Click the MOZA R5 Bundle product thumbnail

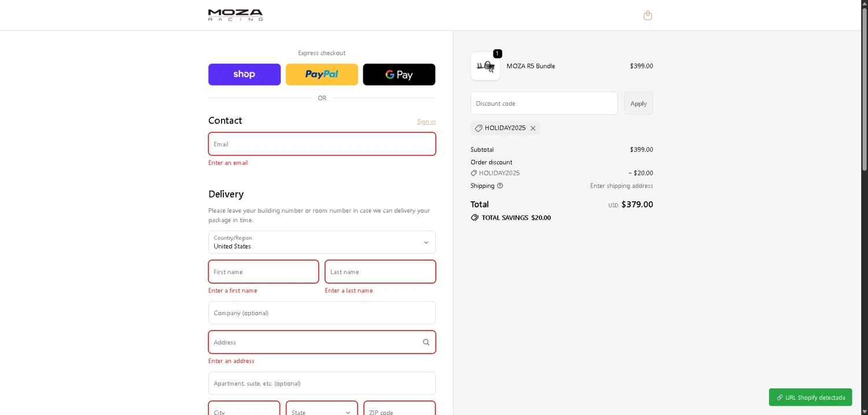coord(486,66)
